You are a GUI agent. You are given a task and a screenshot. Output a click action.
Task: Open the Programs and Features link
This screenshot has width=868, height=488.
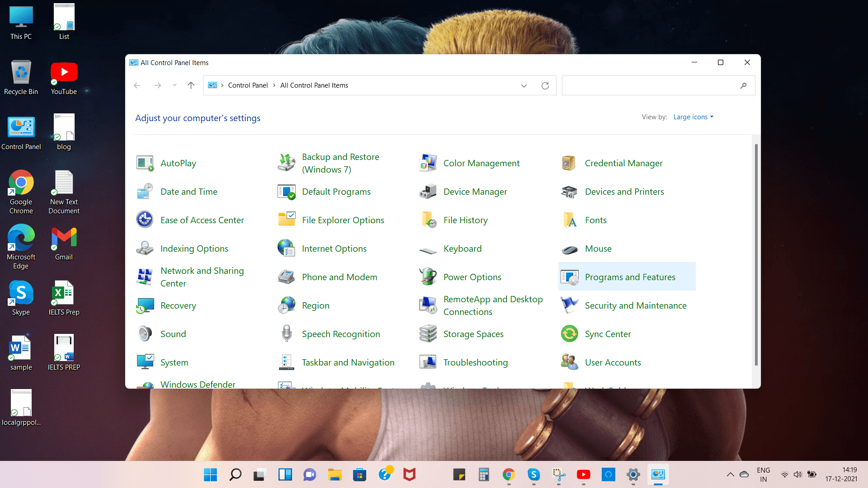point(630,277)
